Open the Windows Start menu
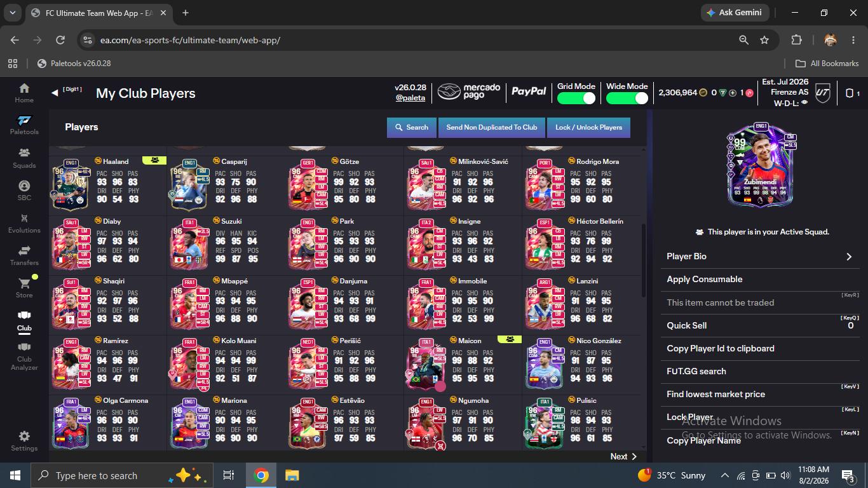The height and width of the screenshot is (488, 868). [x=15, y=475]
